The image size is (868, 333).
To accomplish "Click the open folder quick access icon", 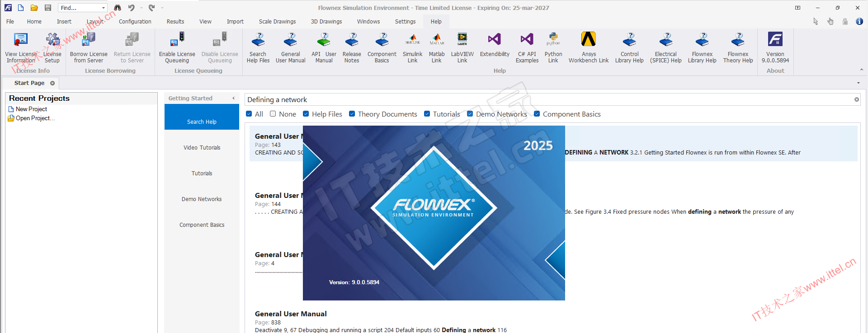I will pos(34,8).
